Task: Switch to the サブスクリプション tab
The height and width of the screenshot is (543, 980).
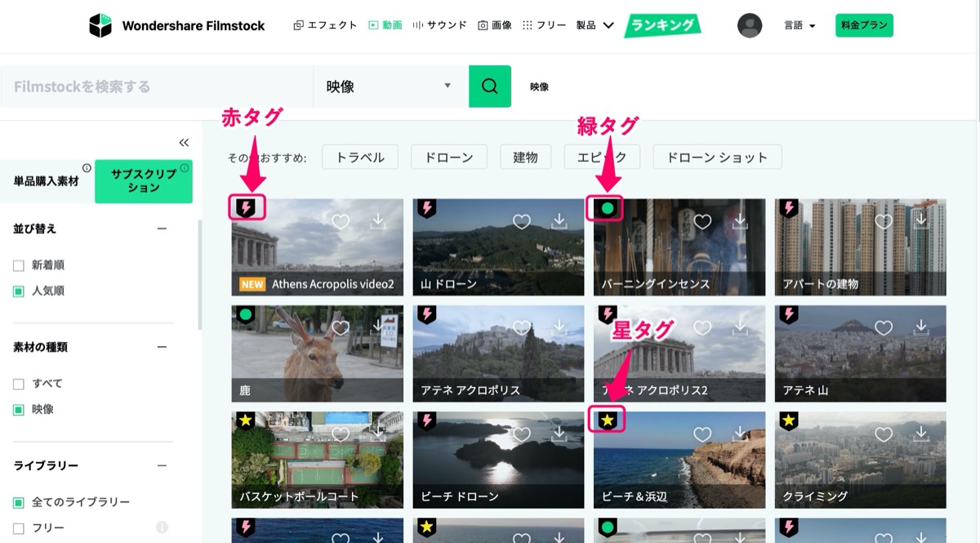Action: tap(144, 181)
